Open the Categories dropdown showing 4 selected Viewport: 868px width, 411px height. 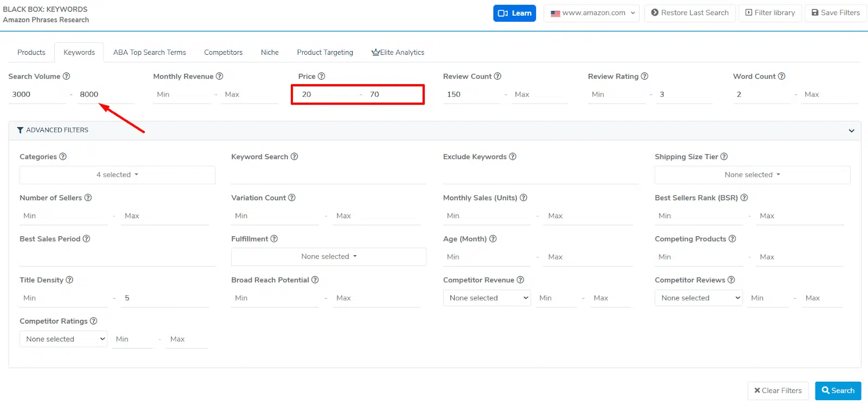117,175
